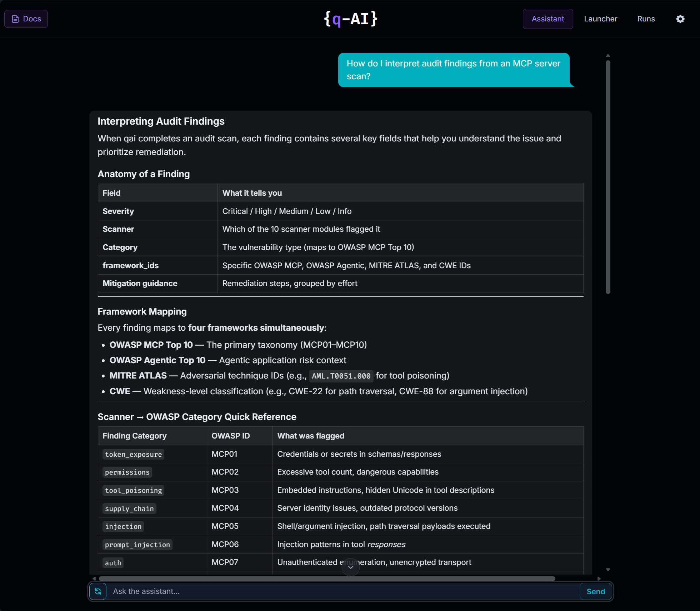This screenshot has width=700, height=611.
Task: Select the Assistant tab
Action: click(x=547, y=19)
